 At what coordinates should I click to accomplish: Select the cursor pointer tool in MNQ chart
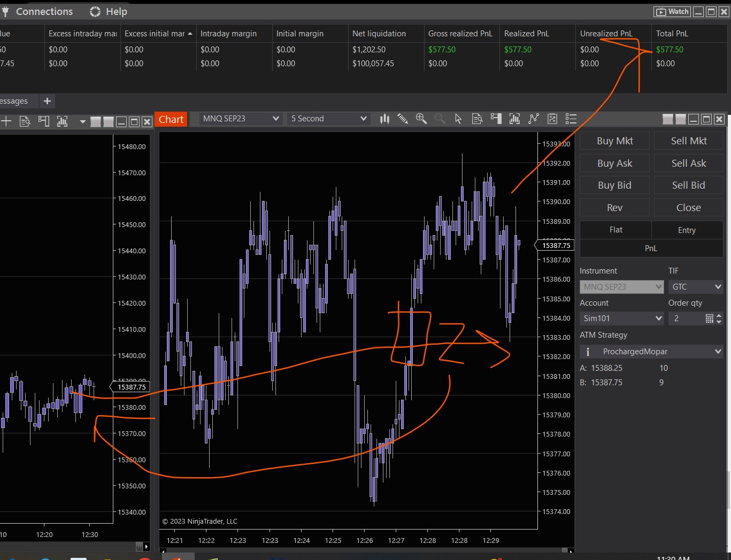click(x=458, y=119)
